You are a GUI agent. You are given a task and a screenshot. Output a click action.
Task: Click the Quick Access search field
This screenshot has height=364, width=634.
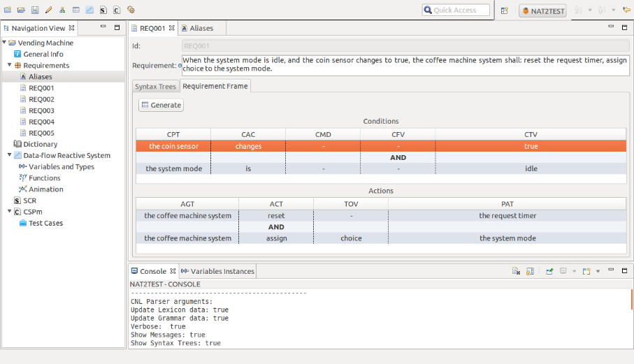pos(456,10)
